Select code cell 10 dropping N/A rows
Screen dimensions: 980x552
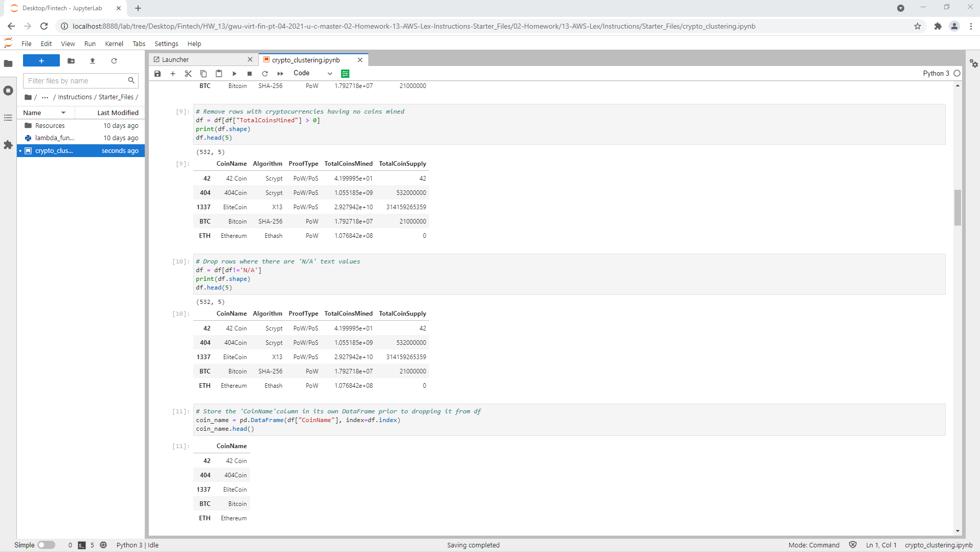pos(569,274)
